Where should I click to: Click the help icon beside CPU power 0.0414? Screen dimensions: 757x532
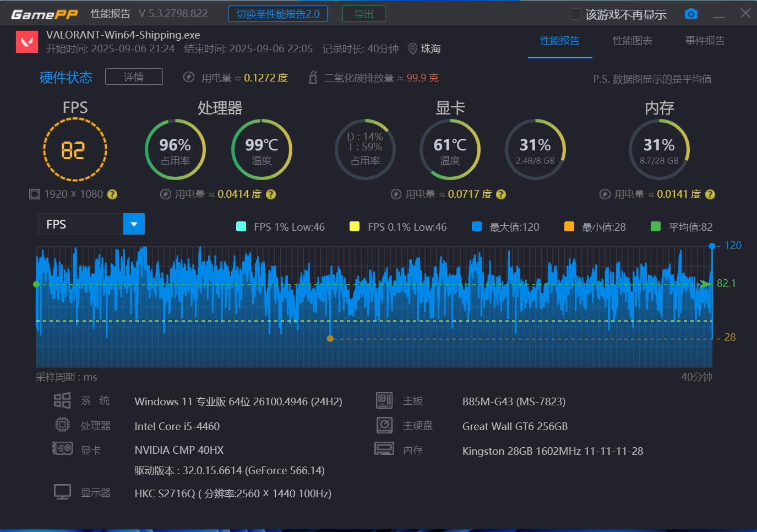(x=271, y=194)
